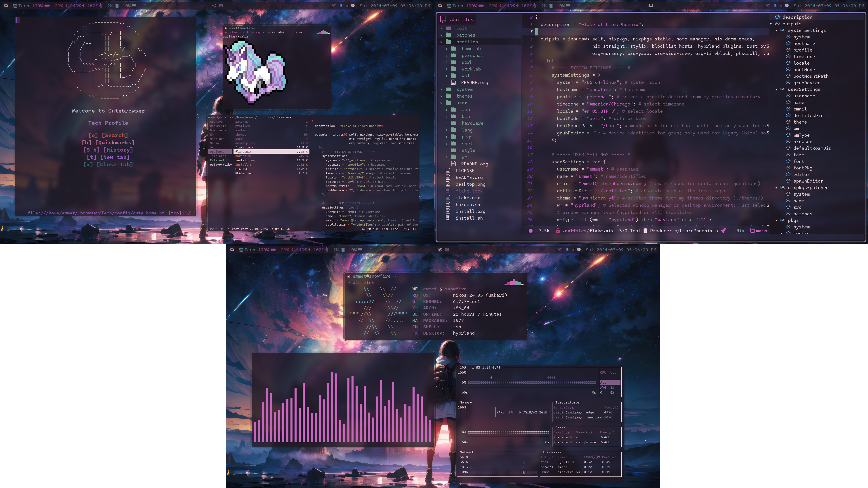Click [t] New tab button in Qutebrowser
This screenshot has width=868, height=488.
108,157
